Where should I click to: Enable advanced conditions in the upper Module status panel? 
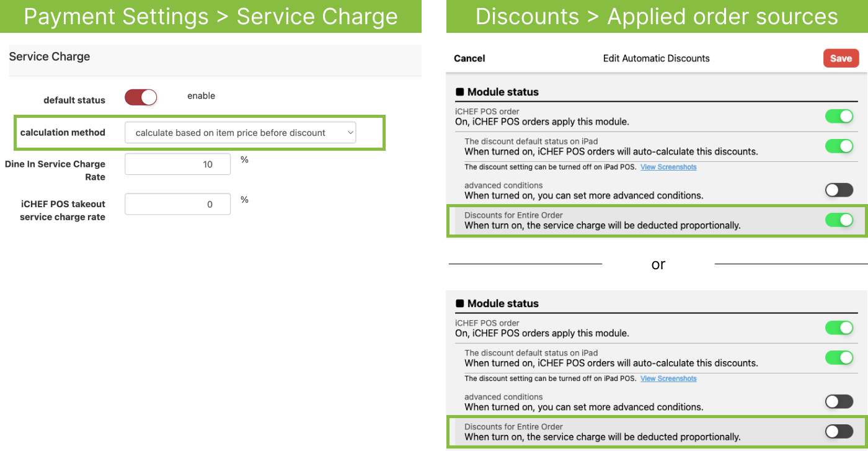coord(839,190)
